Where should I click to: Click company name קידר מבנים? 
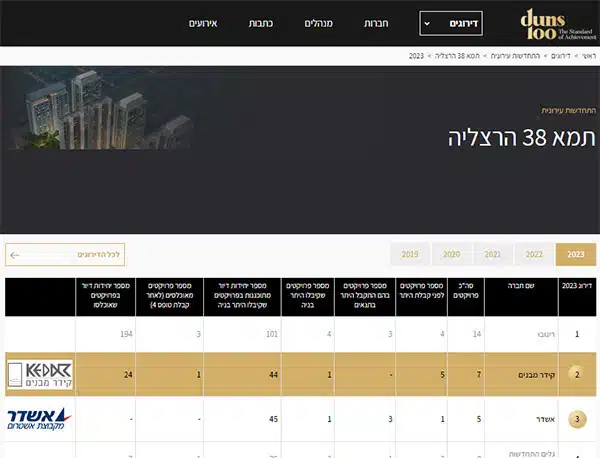[x=536, y=375]
